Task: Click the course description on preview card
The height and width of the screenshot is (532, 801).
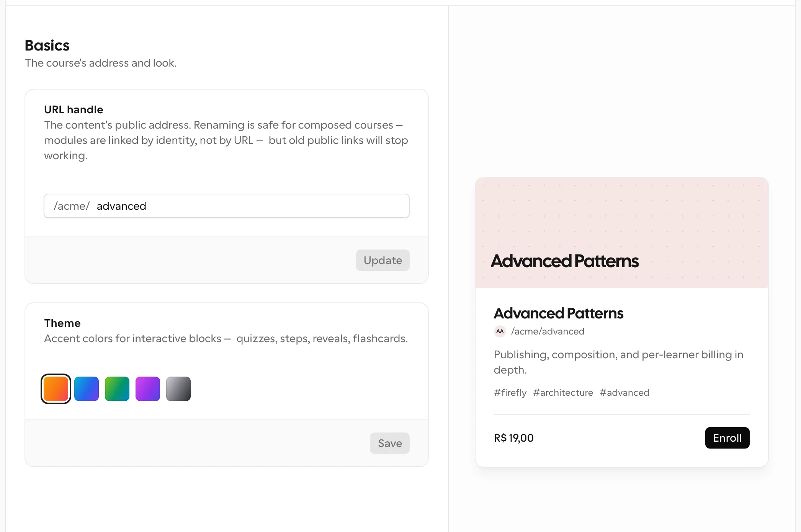Action: click(x=618, y=362)
